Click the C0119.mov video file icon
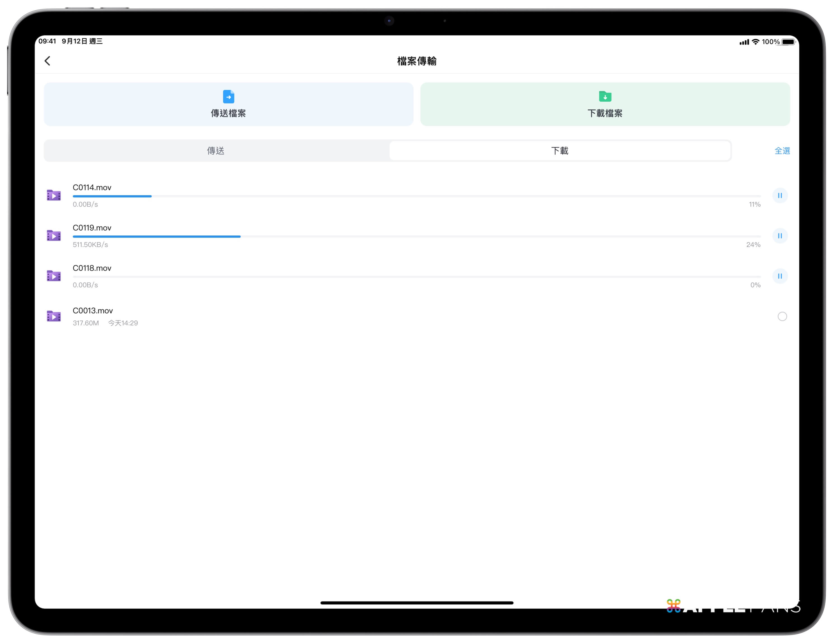Viewport: 834px width, 644px height. pyautogui.click(x=54, y=236)
